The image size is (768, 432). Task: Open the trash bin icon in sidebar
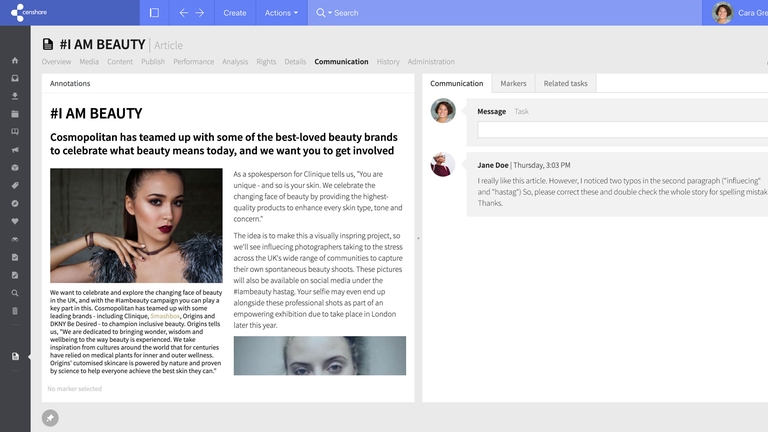(15, 311)
